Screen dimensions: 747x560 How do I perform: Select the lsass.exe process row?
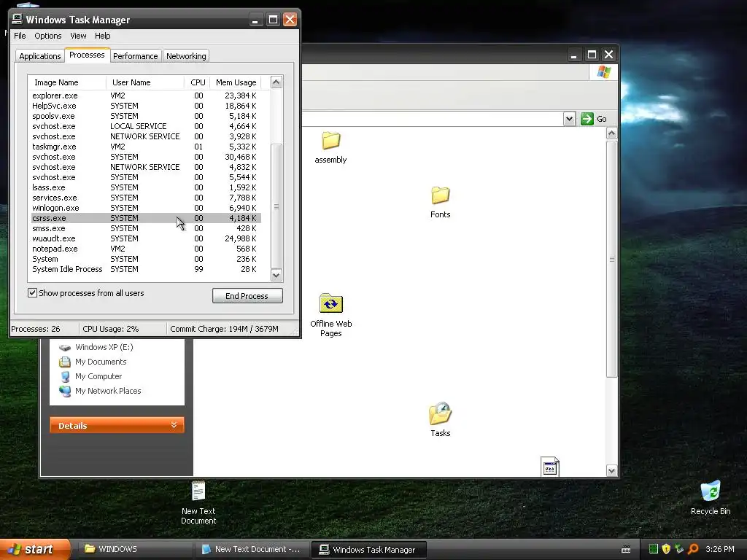[145, 187]
